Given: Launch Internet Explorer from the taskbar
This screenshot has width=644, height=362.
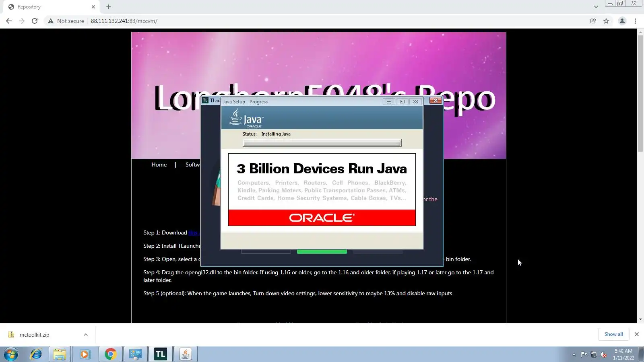Looking at the screenshot, I should tap(36, 354).
